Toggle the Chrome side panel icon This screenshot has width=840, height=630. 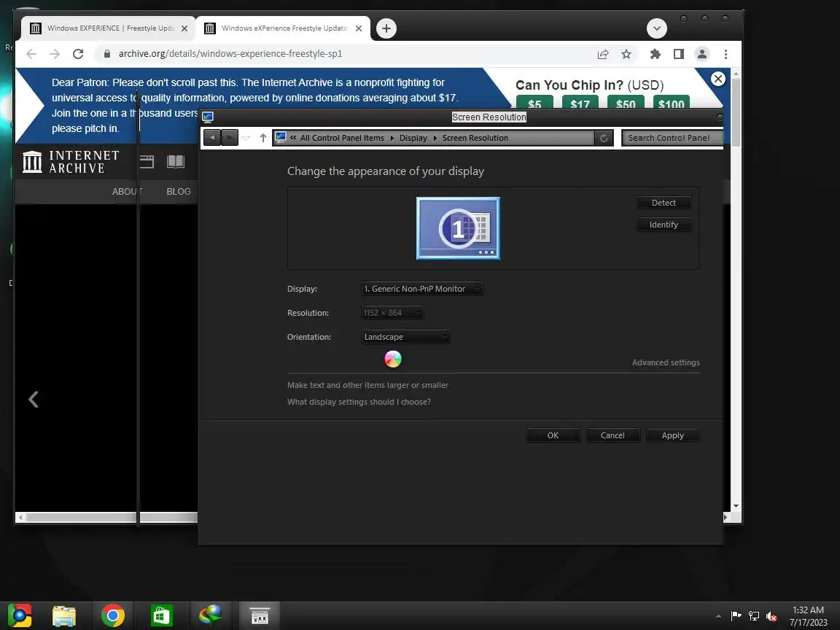tap(679, 53)
